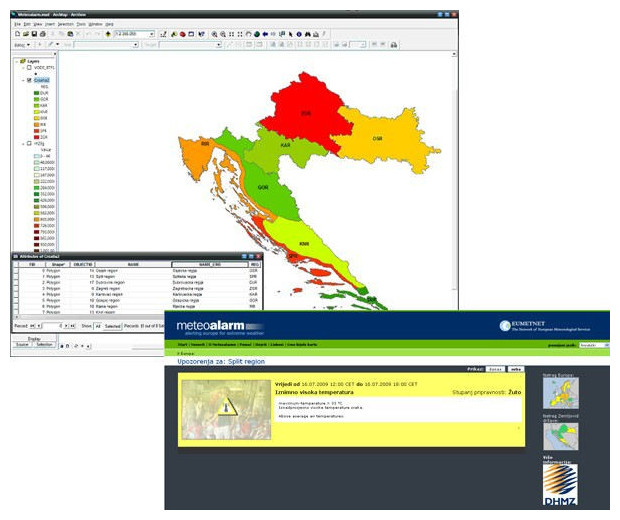Go back to previous extent arrow
This screenshot has width=620, height=520.
pos(265,34)
